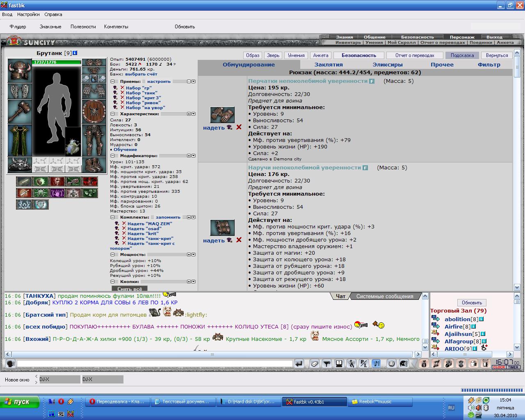Click the round shield equipment slot
This screenshot has width=525, height=420.
click(94, 111)
